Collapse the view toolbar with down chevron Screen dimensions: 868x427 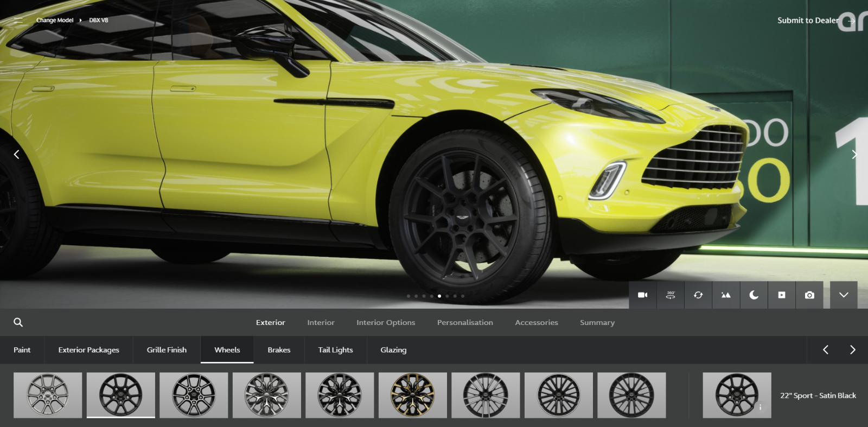tap(844, 295)
